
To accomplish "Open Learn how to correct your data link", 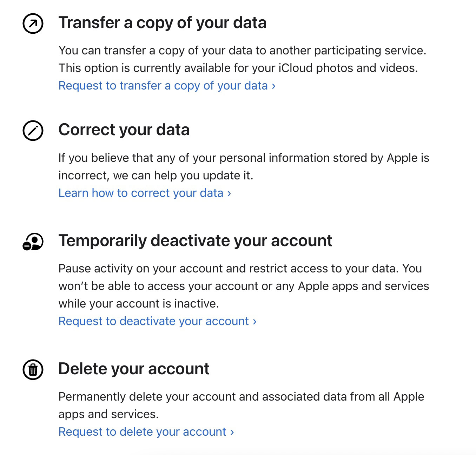I will click(x=141, y=193).
